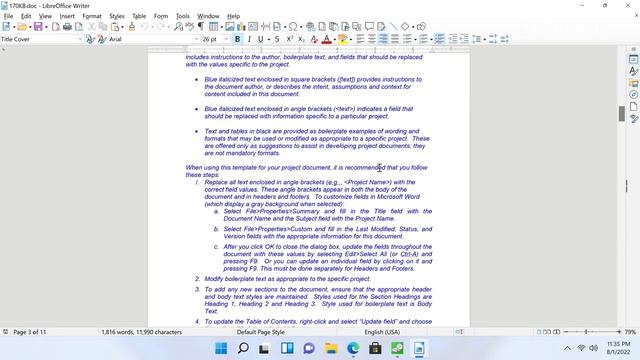Insert a chart
Image resolution: width=640 pixels, height=360 pixels.
coord(241,27)
